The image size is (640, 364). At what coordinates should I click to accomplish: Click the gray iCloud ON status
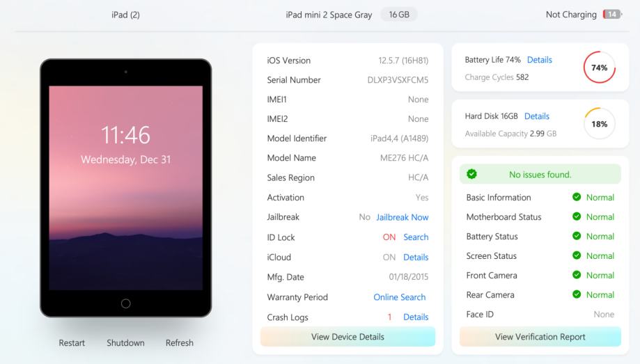click(x=389, y=257)
